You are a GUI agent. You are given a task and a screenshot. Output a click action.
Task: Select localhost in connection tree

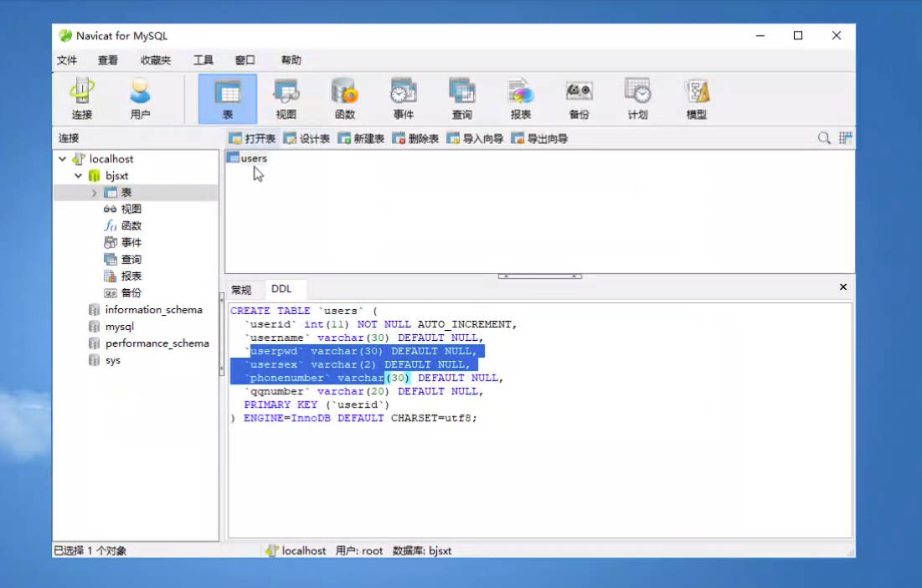tap(111, 159)
